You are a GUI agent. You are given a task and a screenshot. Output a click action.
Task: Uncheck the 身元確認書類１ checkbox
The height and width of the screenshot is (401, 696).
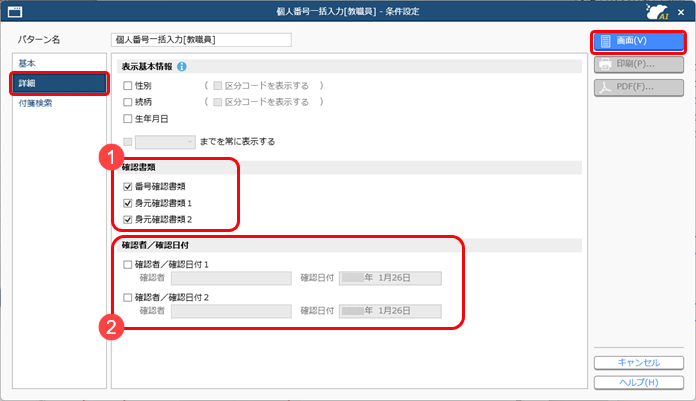pos(128,203)
